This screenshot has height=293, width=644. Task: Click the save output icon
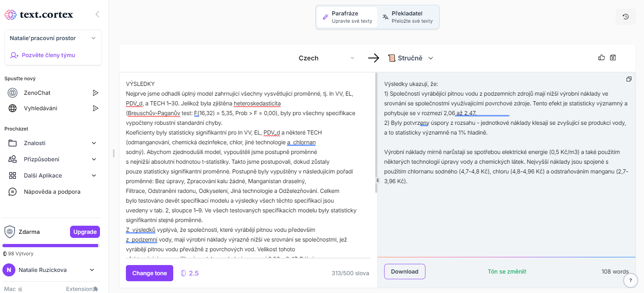click(x=613, y=58)
